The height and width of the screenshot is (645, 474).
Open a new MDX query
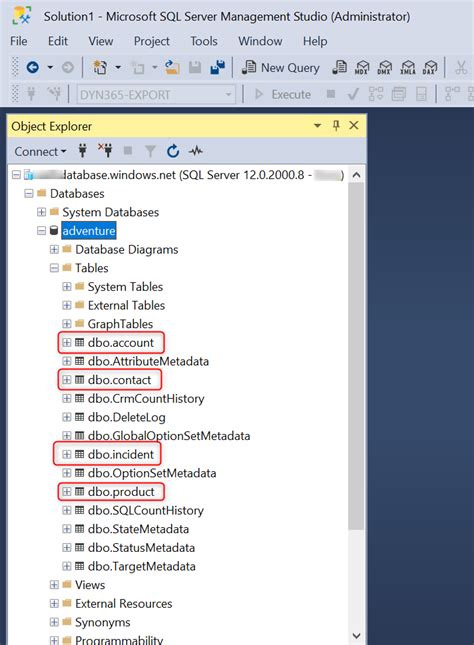coord(362,67)
